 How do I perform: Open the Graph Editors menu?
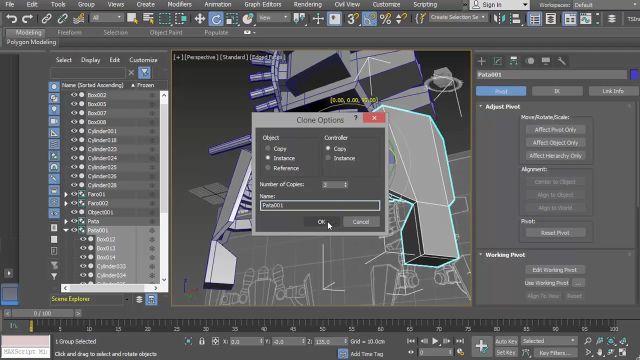pyautogui.click(x=263, y=4)
